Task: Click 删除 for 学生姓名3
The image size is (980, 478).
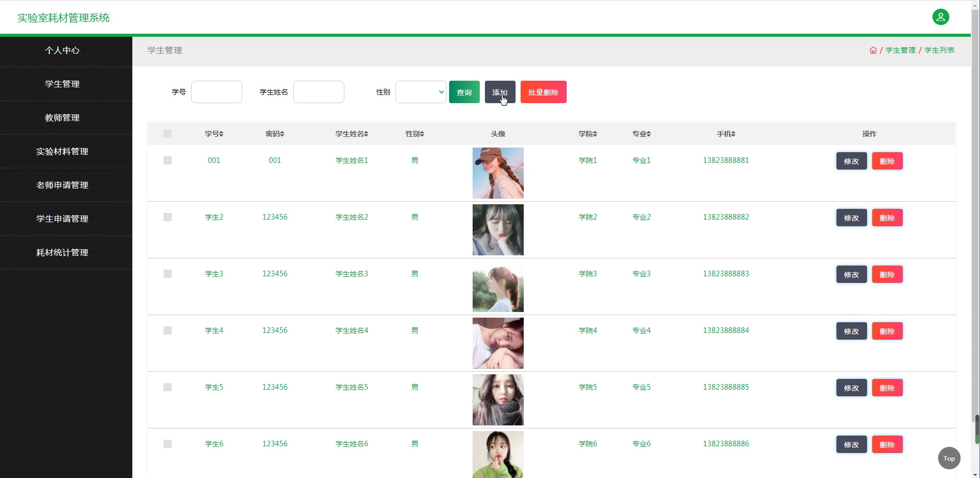Action: [888, 274]
